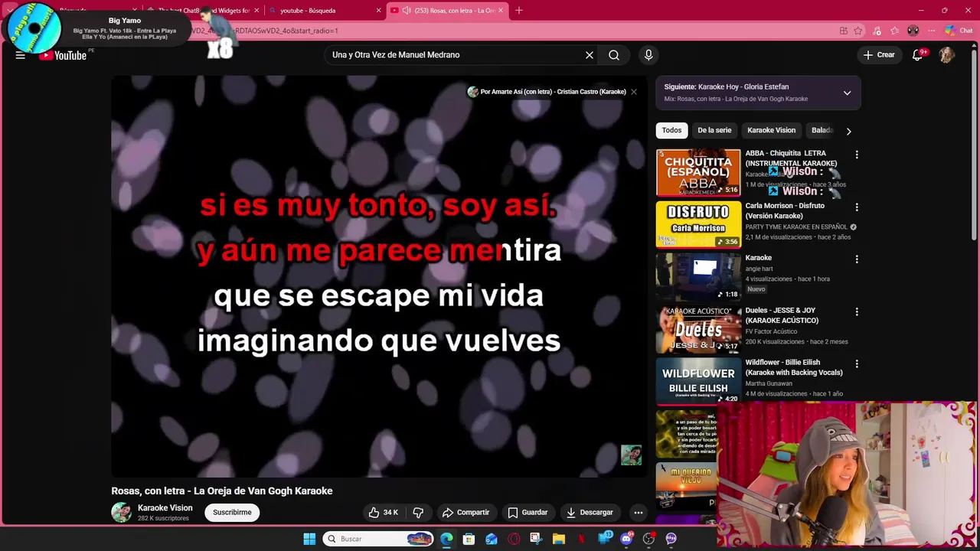Open the Karaoke video by angie hart
980x551 pixels.
pyautogui.click(x=698, y=276)
